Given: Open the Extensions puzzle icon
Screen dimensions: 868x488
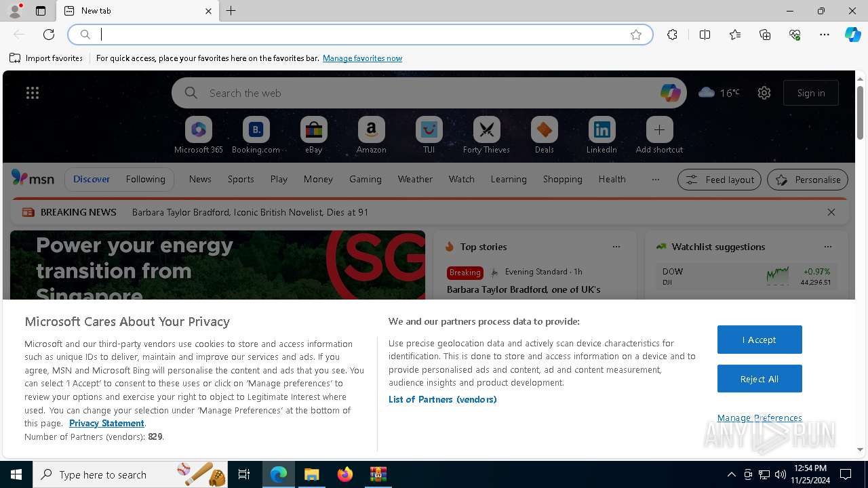Looking at the screenshot, I should (x=672, y=35).
